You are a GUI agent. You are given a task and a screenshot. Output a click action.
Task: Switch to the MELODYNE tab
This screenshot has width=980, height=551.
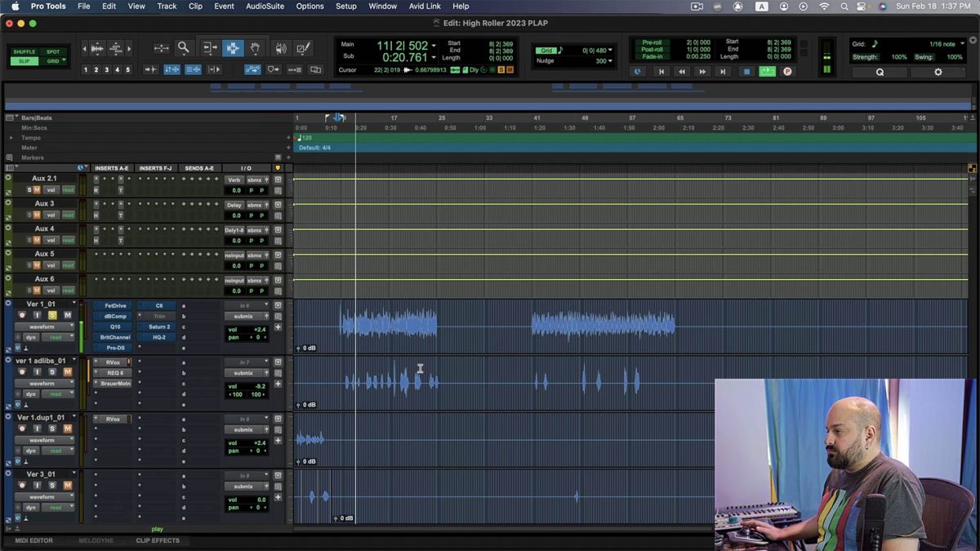pos(96,540)
